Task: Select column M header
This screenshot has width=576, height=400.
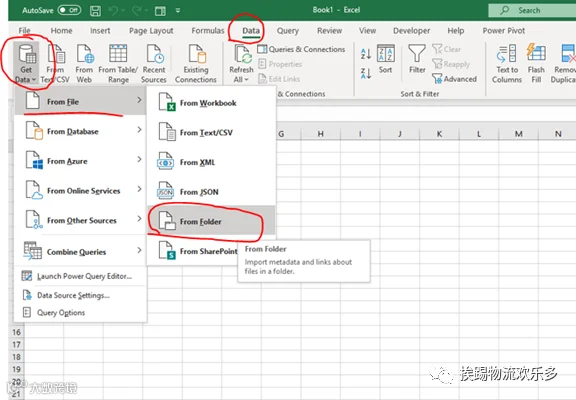Action: [518, 134]
